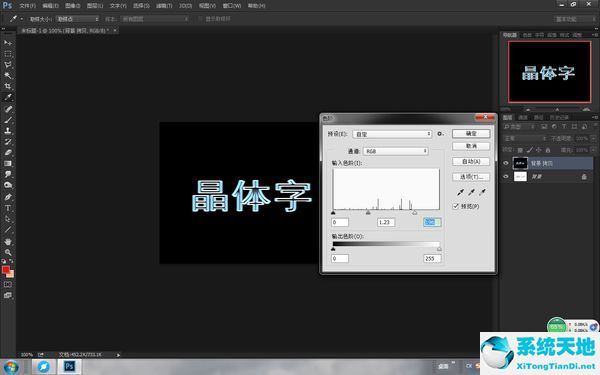Select the Zoom tool
600x375 pixels.
point(8,252)
